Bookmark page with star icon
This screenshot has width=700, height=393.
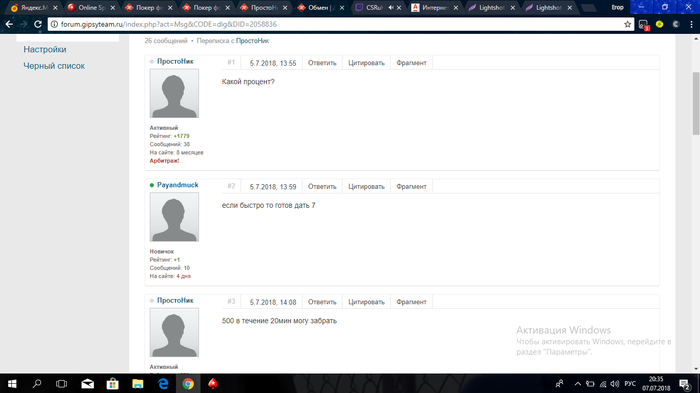tap(627, 24)
